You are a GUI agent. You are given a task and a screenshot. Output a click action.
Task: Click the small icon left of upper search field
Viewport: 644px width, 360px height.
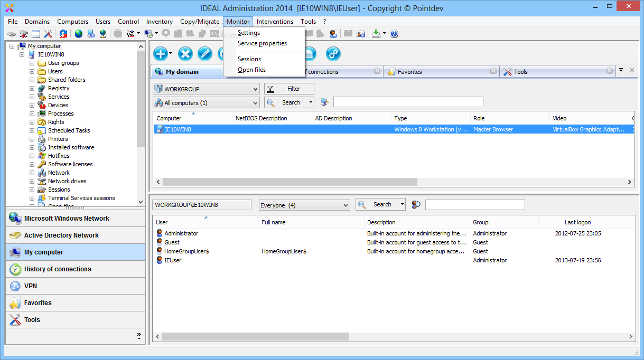tap(324, 102)
